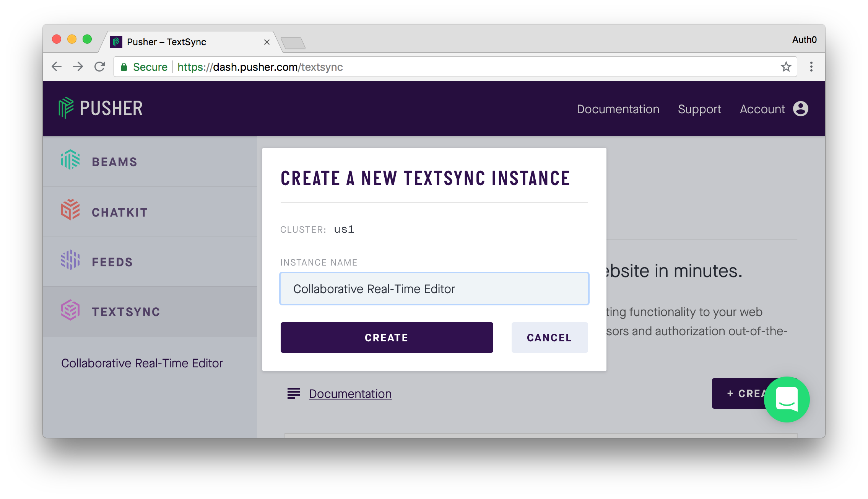Open the Collaborative Real-Time Editor instance
The width and height of the screenshot is (868, 499).
click(x=143, y=363)
